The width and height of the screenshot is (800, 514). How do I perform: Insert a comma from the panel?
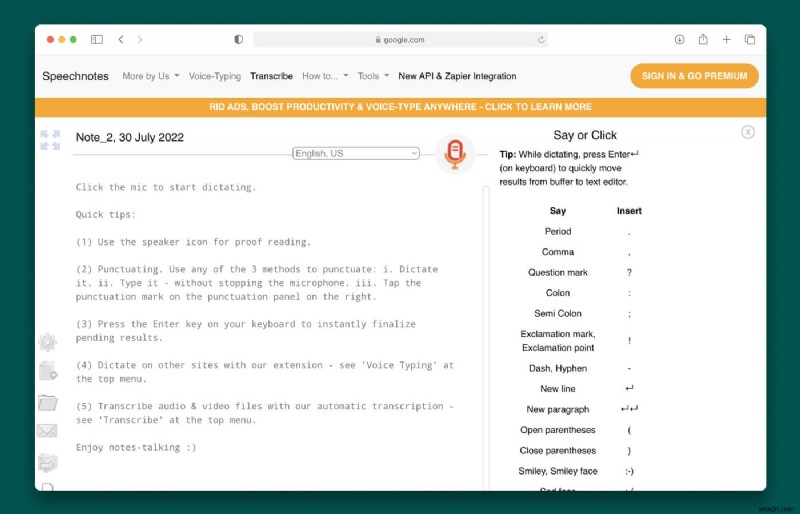pyautogui.click(x=629, y=252)
